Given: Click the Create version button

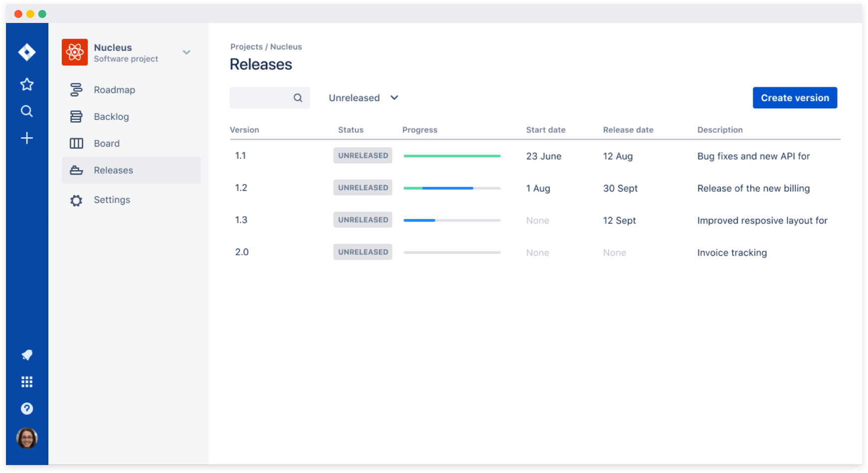Looking at the screenshot, I should coord(795,98).
